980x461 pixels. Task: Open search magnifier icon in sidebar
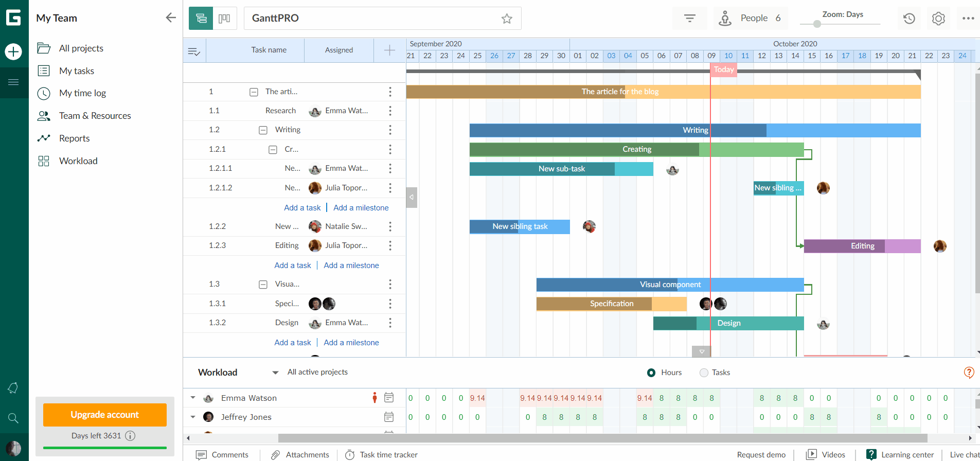[13, 418]
